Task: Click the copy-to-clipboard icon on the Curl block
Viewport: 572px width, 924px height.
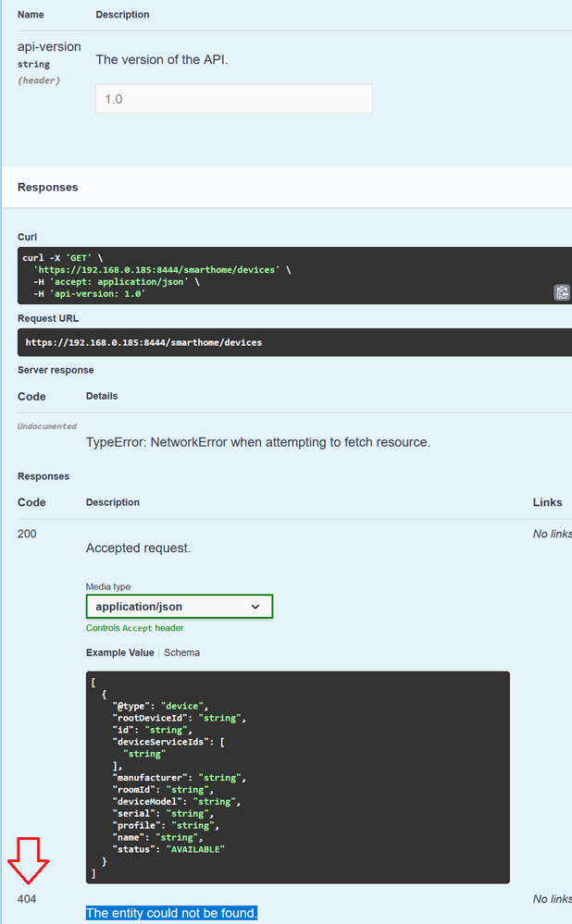Action: click(562, 292)
